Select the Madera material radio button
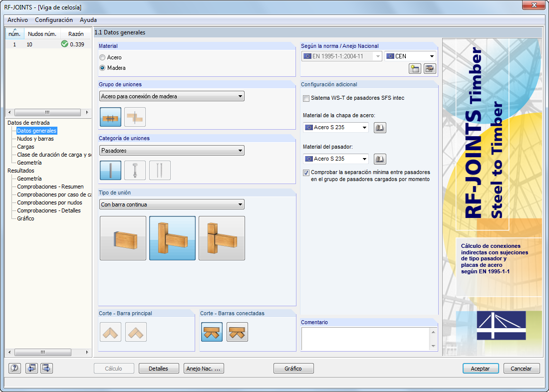Image resolution: width=549 pixels, height=392 pixels. pos(102,68)
